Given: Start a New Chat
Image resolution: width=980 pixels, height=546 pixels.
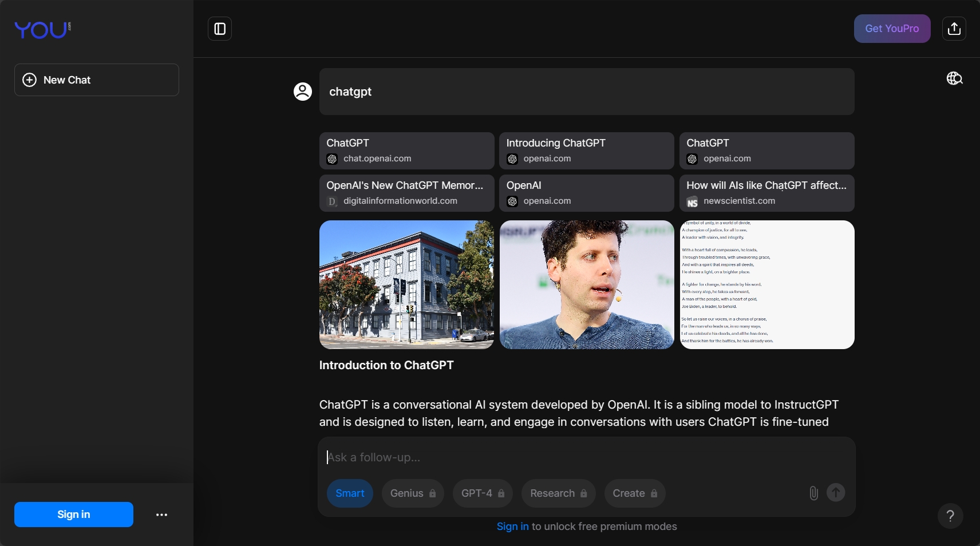Looking at the screenshot, I should 97,80.
